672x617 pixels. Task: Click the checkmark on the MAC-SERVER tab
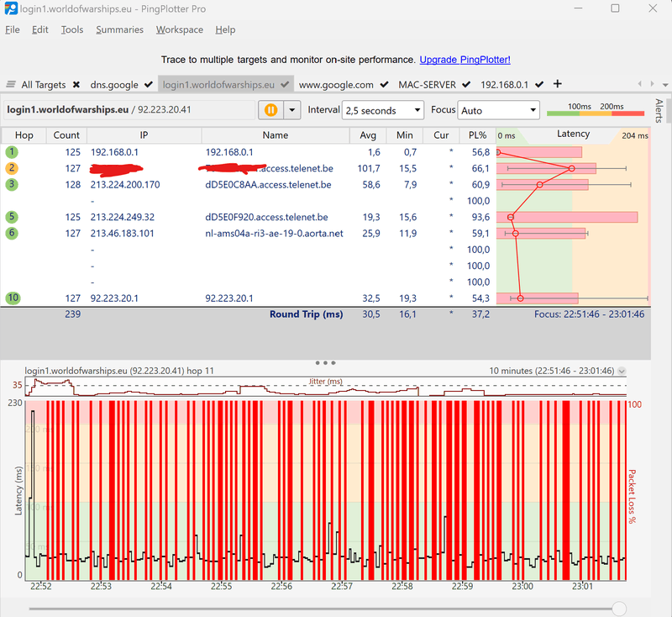[466, 85]
